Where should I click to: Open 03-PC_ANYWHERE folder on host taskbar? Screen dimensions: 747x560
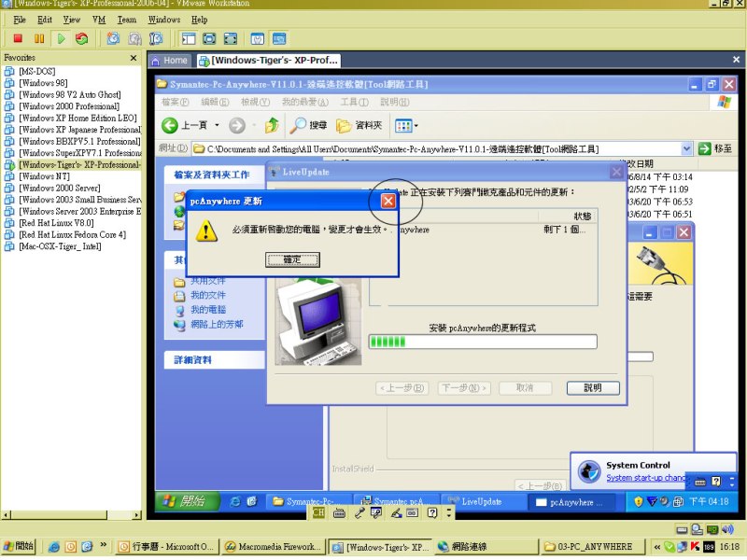pyautogui.click(x=592, y=547)
